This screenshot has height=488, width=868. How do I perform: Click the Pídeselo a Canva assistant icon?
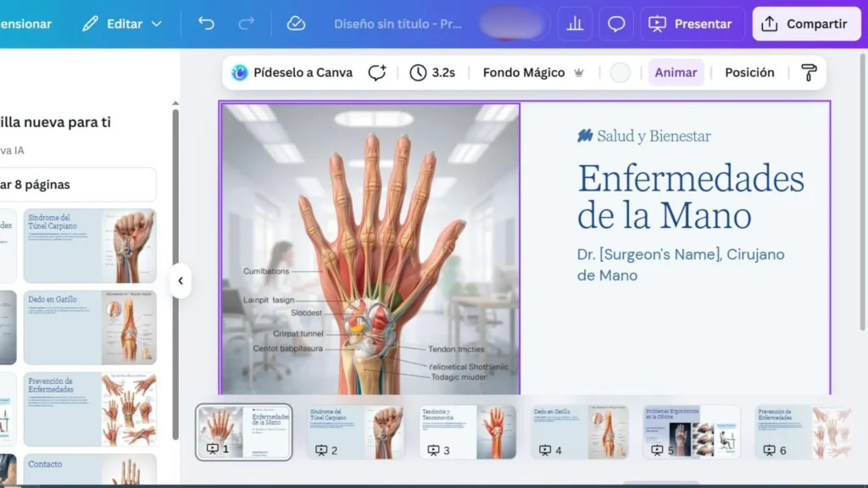240,73
